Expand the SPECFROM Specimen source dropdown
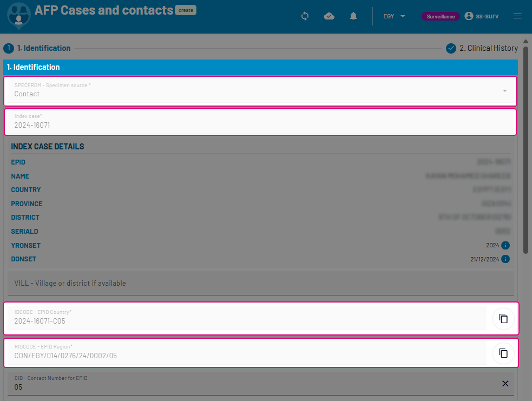532x401 pixels. (504, 90)
